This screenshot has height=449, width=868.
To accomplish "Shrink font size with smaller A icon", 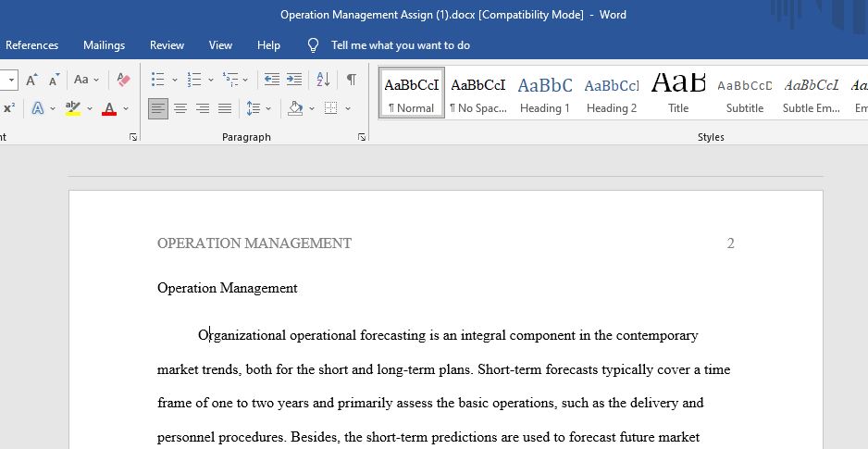I will (x=54, y=80).
